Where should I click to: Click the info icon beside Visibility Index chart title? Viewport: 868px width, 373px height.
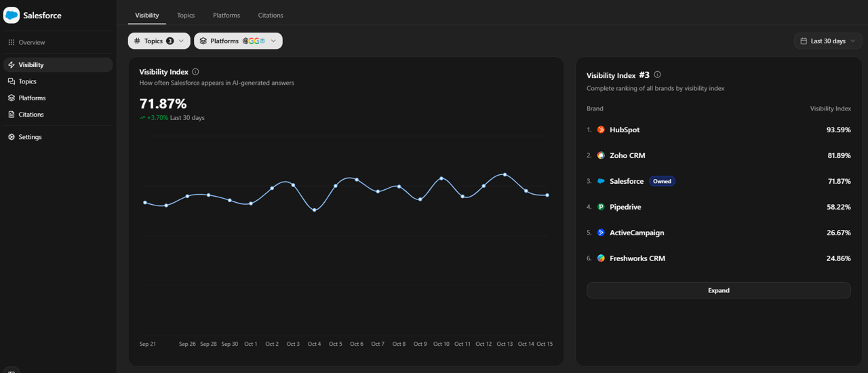pos(195,72)
